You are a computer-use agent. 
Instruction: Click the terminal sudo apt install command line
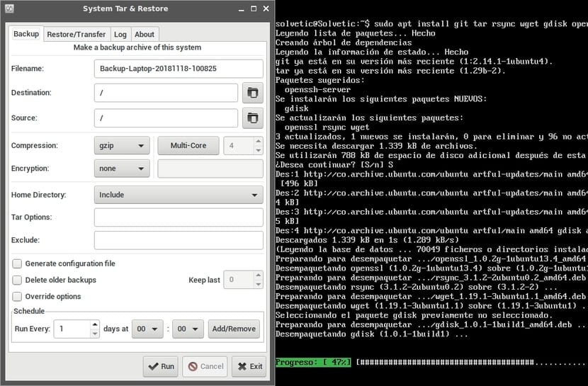tap(431, 23)
